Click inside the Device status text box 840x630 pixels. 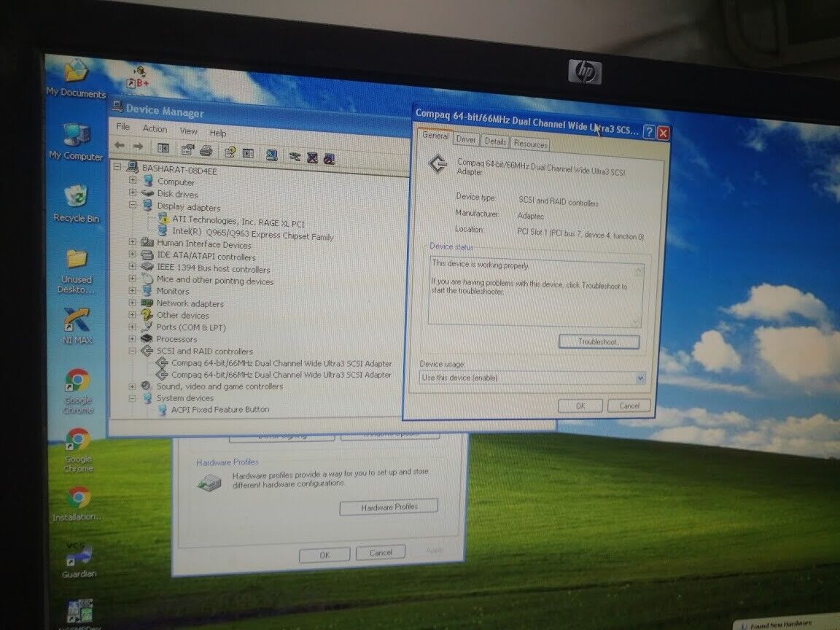[536, 293]
